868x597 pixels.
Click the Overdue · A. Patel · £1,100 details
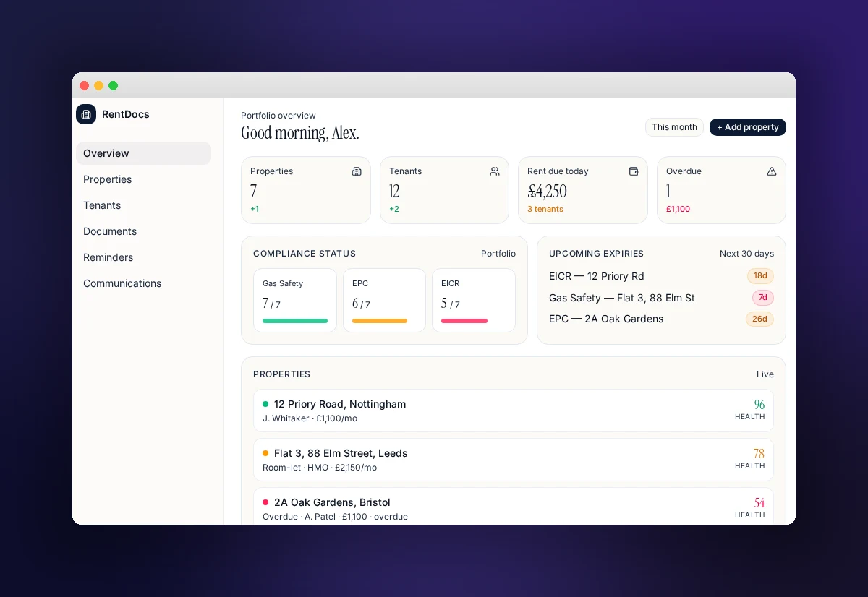pos(335,517)
